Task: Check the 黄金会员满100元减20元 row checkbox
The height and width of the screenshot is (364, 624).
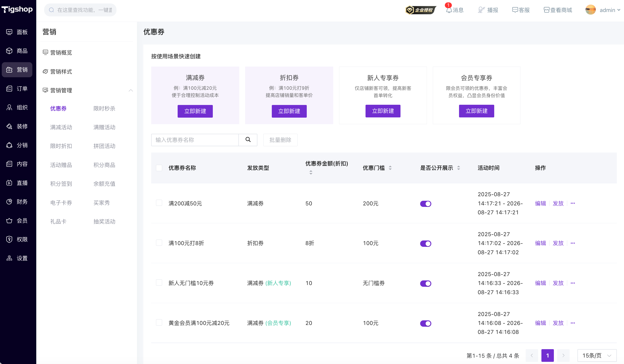Action: coord(159,323)
